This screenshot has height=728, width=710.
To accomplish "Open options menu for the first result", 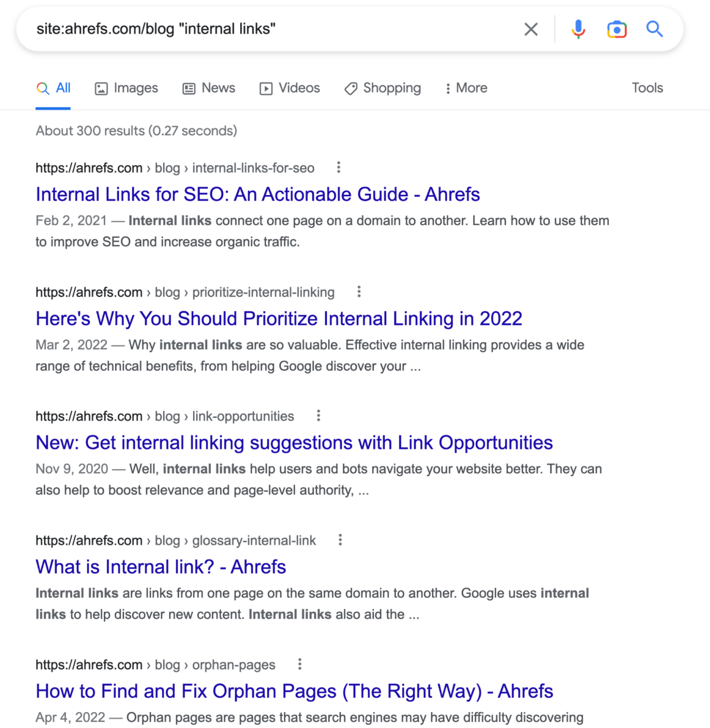I will point(339,168).
